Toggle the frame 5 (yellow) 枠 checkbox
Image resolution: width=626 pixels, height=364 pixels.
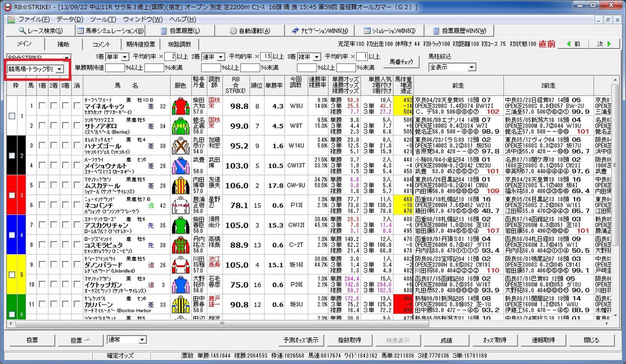[12, 275]
